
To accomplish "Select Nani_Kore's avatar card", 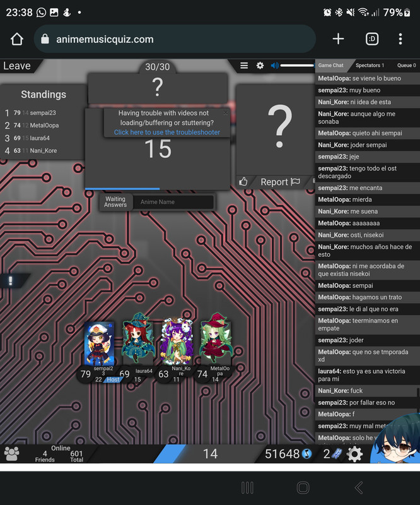I will pos(177,341).
